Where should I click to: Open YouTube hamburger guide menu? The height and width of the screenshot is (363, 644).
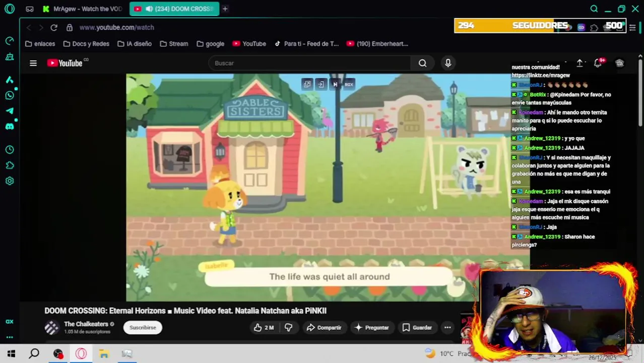click(33, 63)
